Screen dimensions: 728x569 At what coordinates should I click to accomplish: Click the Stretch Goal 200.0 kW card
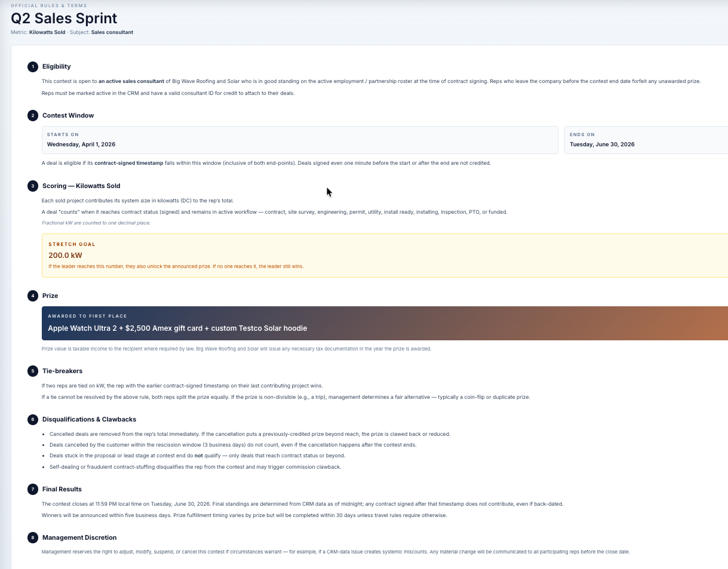[x=385, y=256]
